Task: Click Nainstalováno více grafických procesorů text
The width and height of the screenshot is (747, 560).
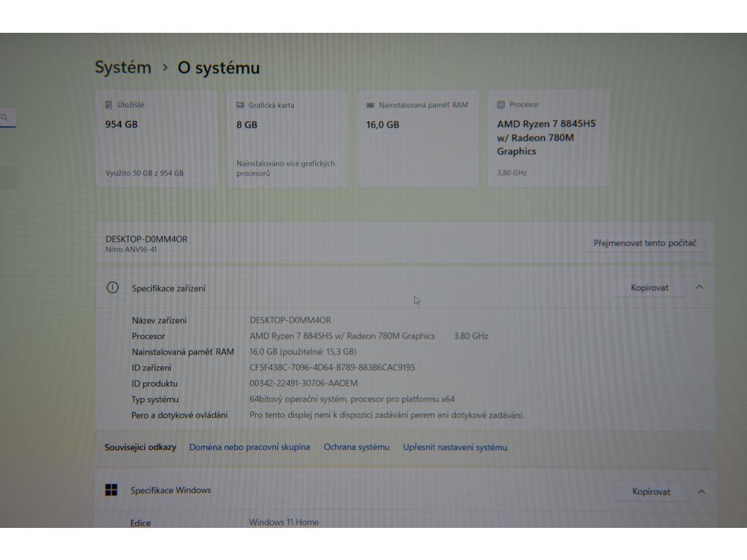Action: [286, 168]
